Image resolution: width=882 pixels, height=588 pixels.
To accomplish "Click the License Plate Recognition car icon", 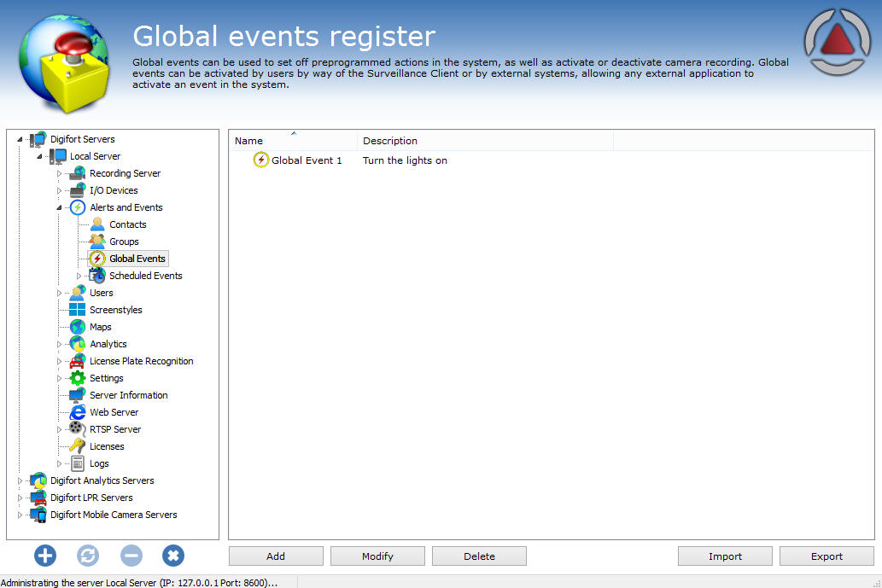I will [x=78, y=361].
